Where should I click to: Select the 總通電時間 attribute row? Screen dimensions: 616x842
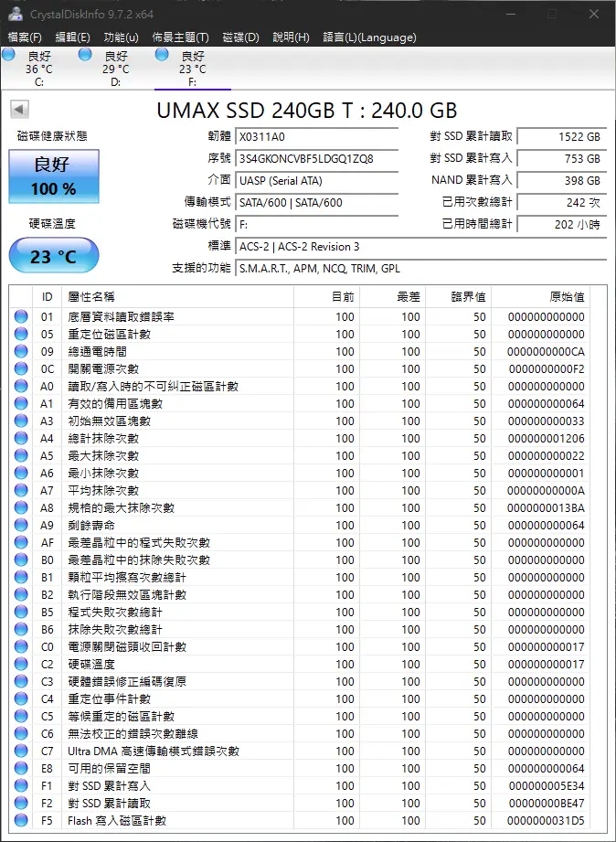tap(183, 352)
